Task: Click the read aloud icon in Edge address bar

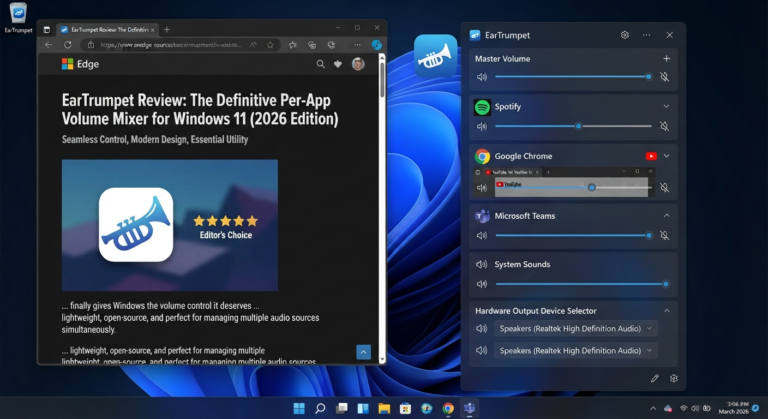Action: [x=253, y=45]
